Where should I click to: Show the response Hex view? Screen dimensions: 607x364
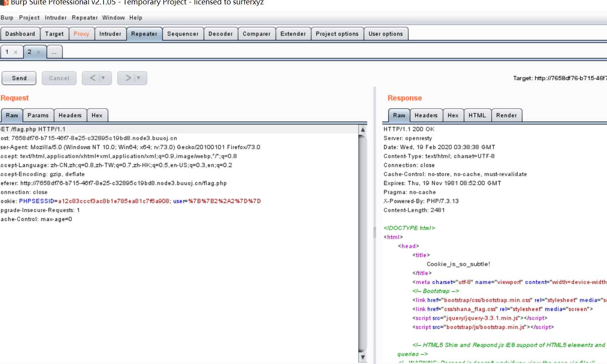coord(453,115)
